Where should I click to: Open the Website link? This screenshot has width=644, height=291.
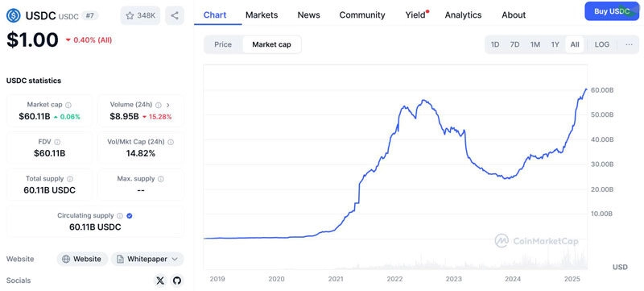coord(82,259)
